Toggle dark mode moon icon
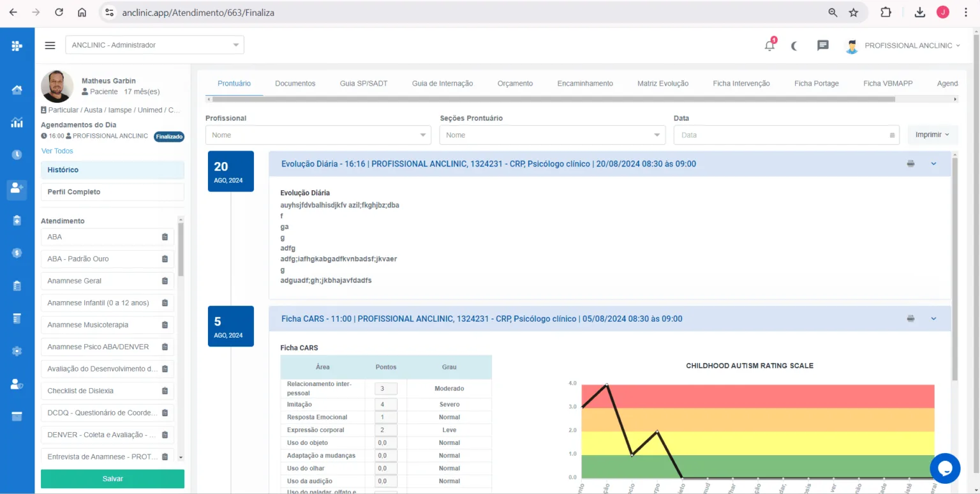The width and height of the screenshot is (980, 494). 794,45
